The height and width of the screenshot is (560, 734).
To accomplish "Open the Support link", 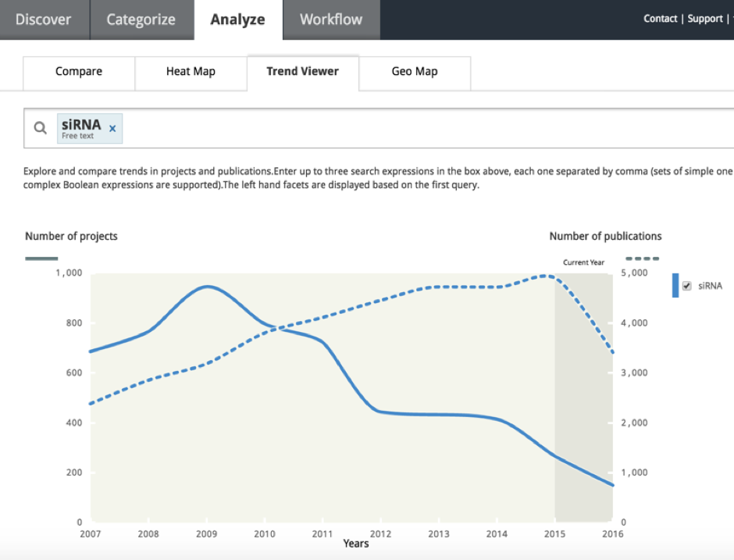I will [x=705, y=19].
